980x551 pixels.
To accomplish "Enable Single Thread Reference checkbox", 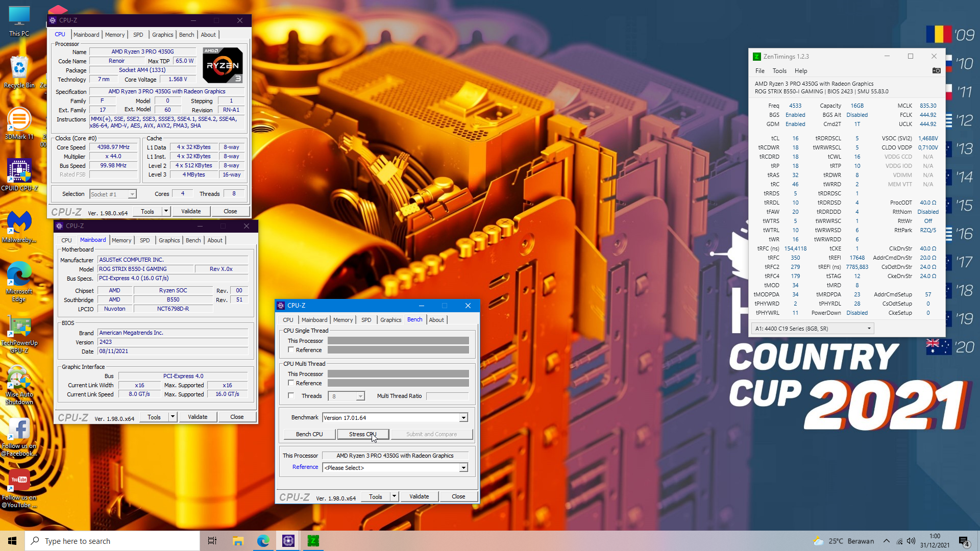I will (x=291, y=350).
